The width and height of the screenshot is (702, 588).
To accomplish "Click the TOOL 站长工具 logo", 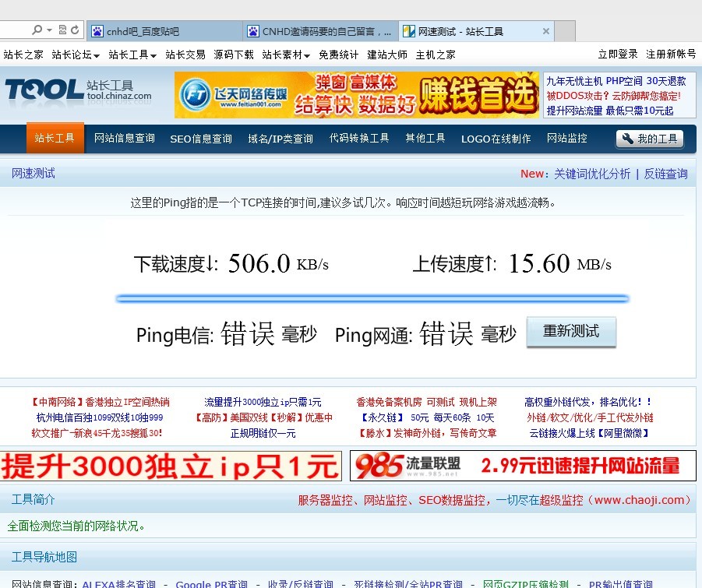I will (x=79, y=91).
